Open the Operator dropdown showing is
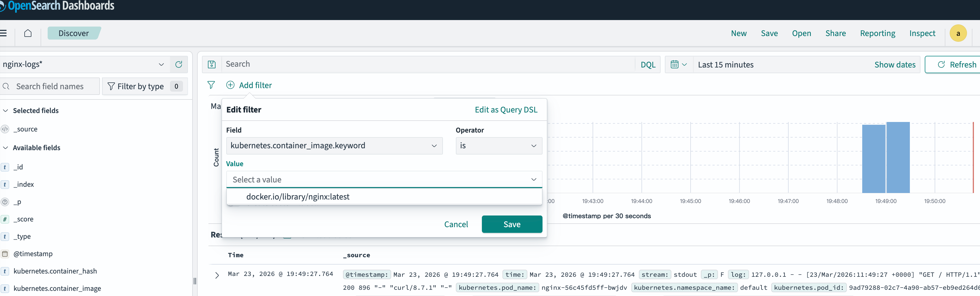 coord(498,146)
